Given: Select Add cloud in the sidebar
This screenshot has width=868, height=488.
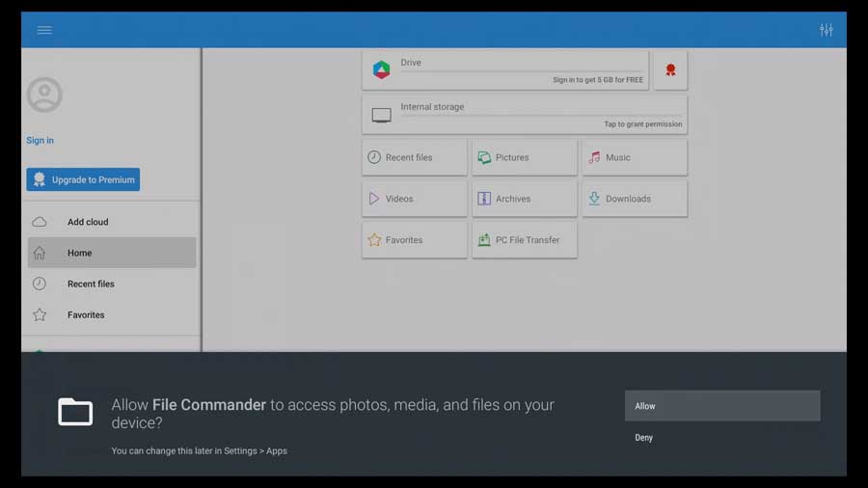Looking at the screenshot, I should (112, 222).
